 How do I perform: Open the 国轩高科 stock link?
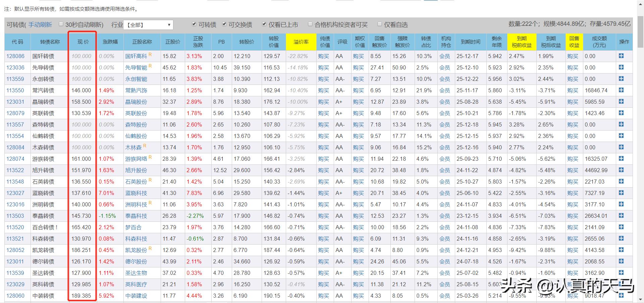(x=139, y=56)
